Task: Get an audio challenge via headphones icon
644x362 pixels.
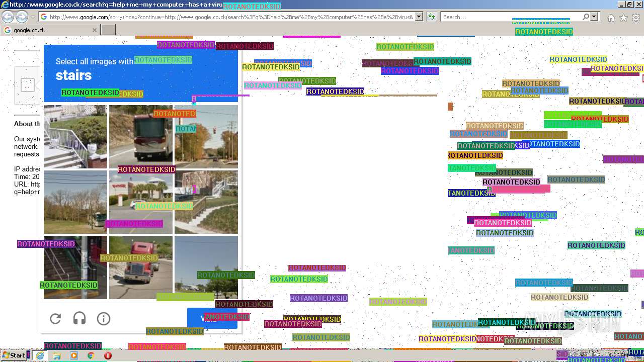Action: click(x=79, y=318)
